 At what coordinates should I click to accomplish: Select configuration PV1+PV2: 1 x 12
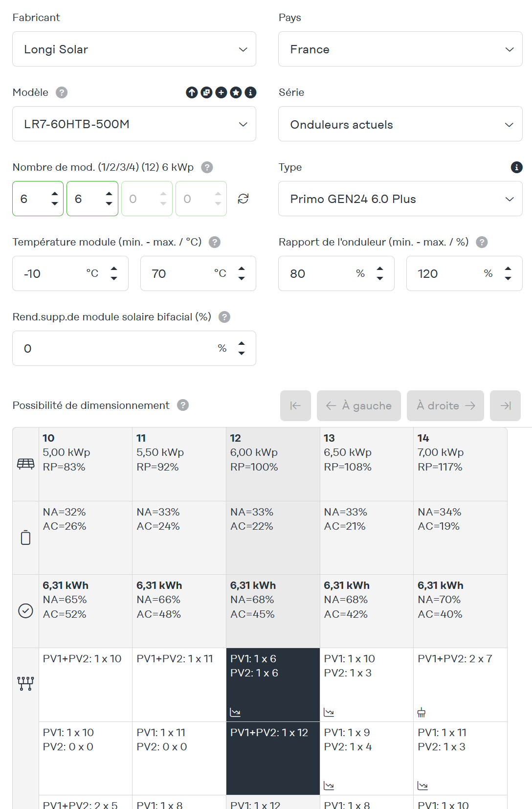273,758
